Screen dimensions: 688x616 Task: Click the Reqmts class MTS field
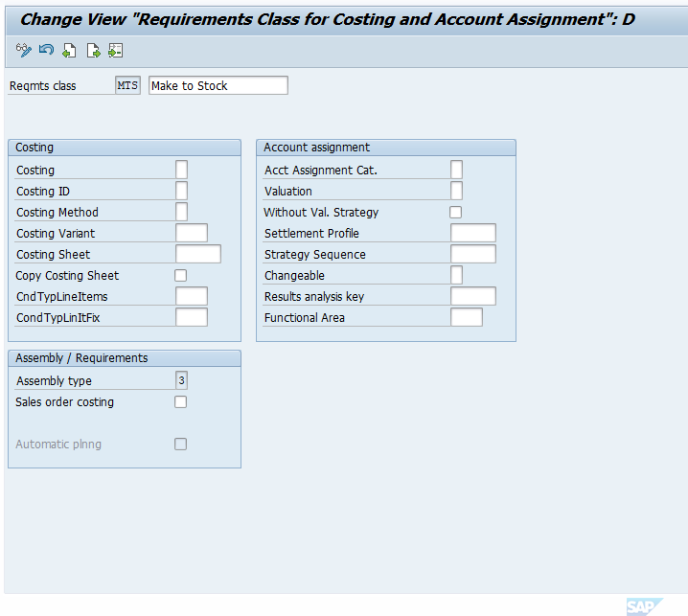127,85
